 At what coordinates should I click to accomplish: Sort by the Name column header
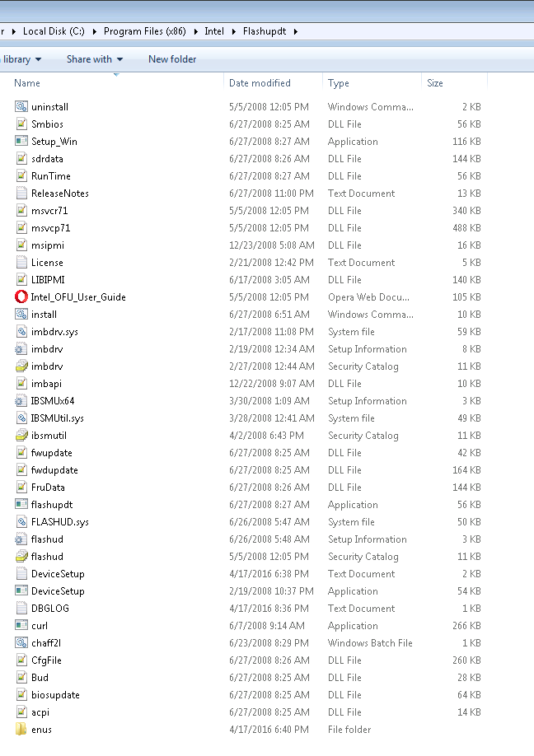click(27, 83)
